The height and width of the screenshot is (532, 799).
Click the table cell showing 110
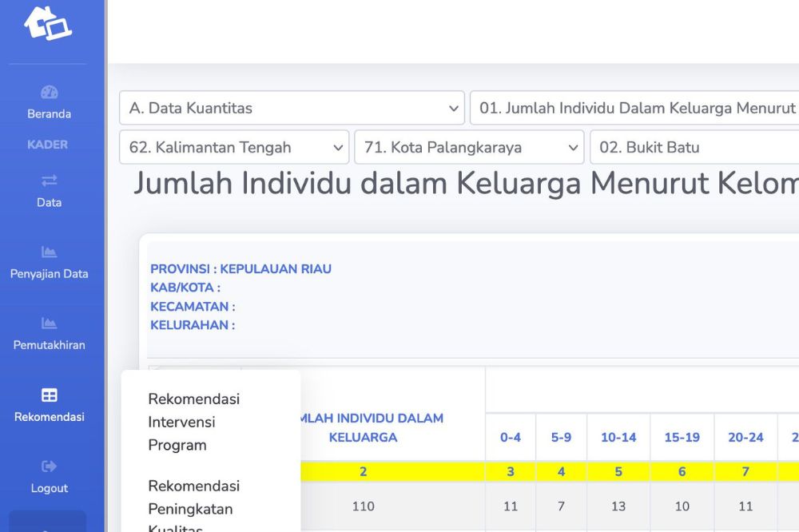pos(363,506)
